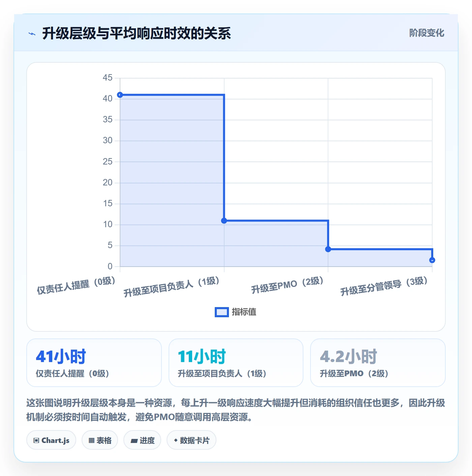Select the Chart.js tag chip
The width and height of the screenshot is (472, 476).
click(51, 440)
